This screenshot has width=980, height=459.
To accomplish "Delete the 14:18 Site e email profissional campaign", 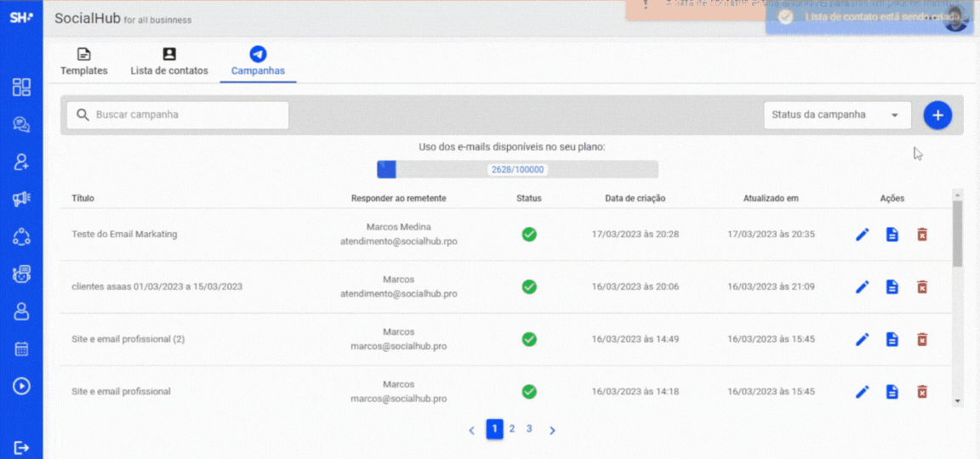I will [x=922, y=392].
